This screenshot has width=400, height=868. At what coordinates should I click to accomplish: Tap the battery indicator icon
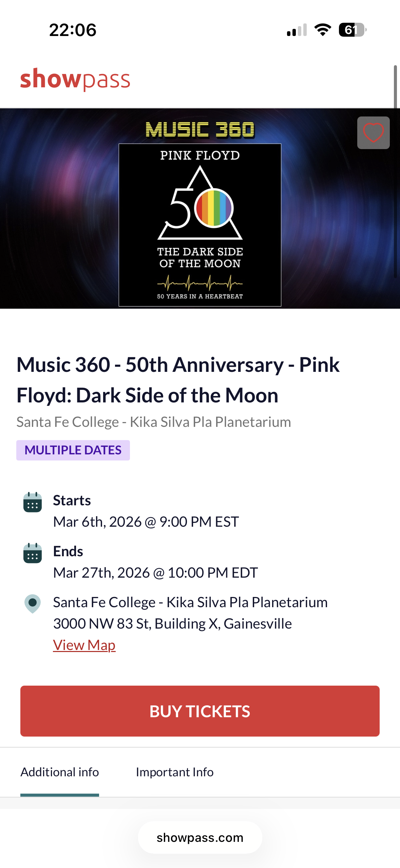coord(352,30)
